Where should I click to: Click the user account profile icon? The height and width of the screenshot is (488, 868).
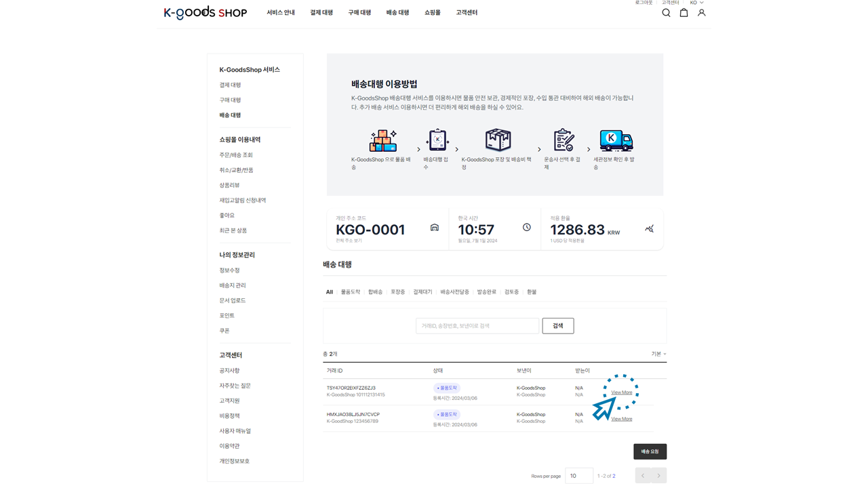701,13
